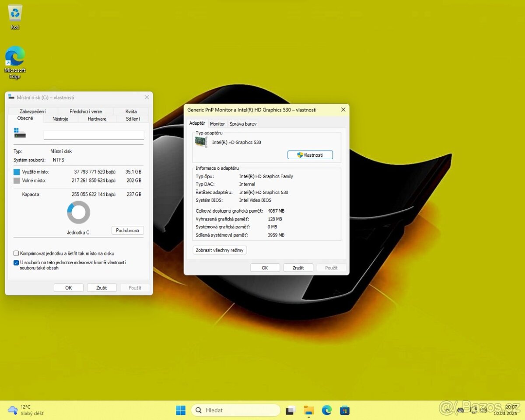
Task: Expand the hidden system tray icons chevron
Action: point(448,410)
